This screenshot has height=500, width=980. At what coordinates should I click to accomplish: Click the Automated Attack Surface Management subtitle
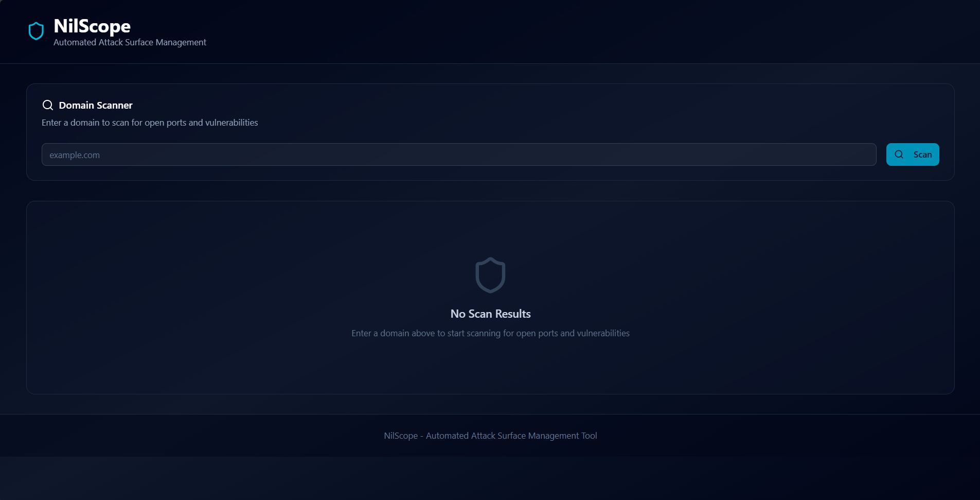pos(130,42)
